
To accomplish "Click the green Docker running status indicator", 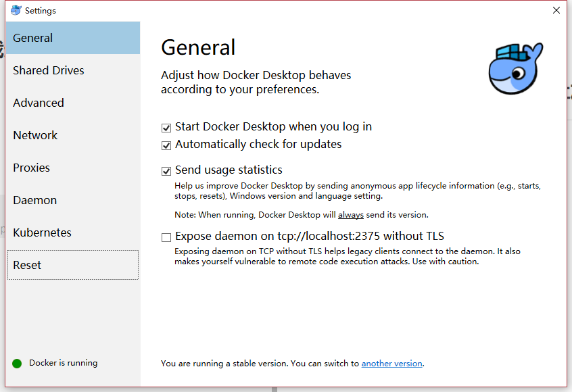I will point(17,364).
